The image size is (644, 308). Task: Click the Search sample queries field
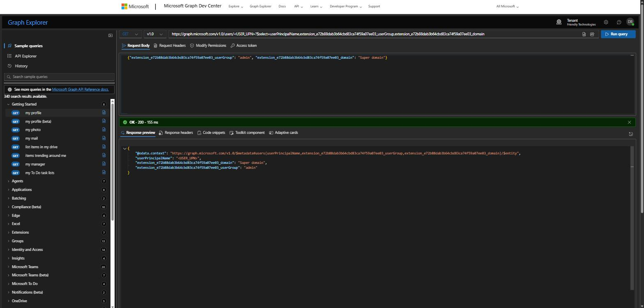pos(59,77)
